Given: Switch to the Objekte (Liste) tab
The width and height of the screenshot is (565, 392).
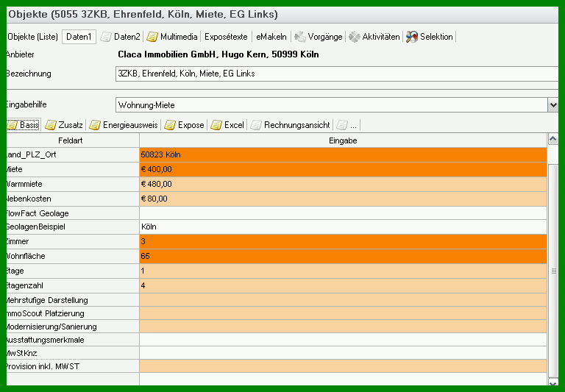Looking at the screenshot, I should 32,37.
